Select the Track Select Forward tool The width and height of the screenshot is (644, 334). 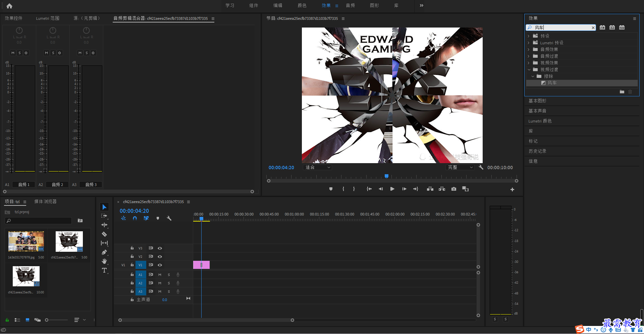pyautogui.click(x=104, y=216)
